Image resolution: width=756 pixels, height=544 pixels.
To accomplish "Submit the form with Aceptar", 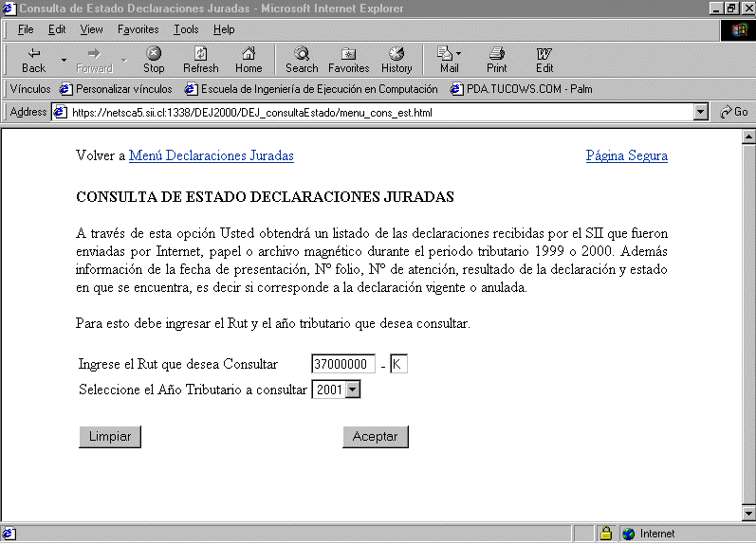I will (x=376, y=437).
